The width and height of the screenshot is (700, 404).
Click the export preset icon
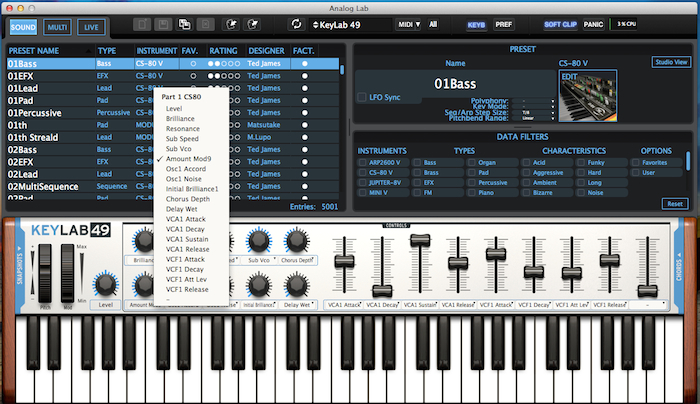(x=253, y=25)
